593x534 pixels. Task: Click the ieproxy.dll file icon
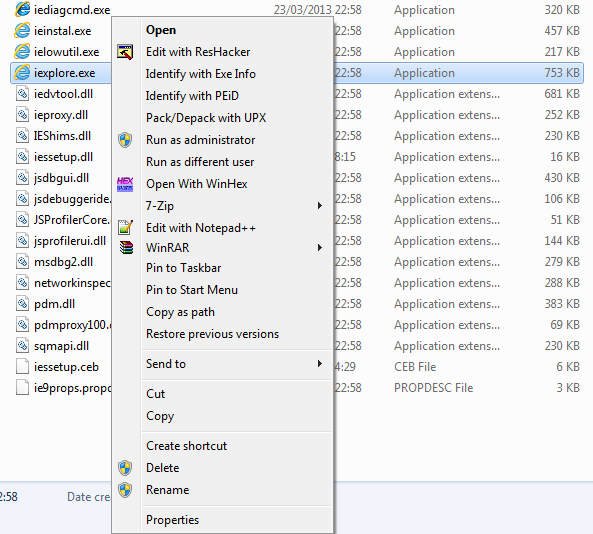(x=22, y=115)
